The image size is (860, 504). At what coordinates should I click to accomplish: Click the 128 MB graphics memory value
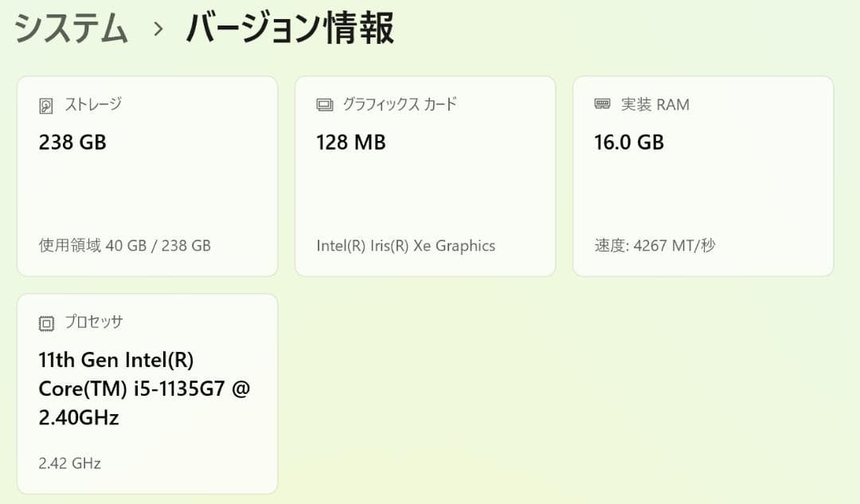(350, 143)
